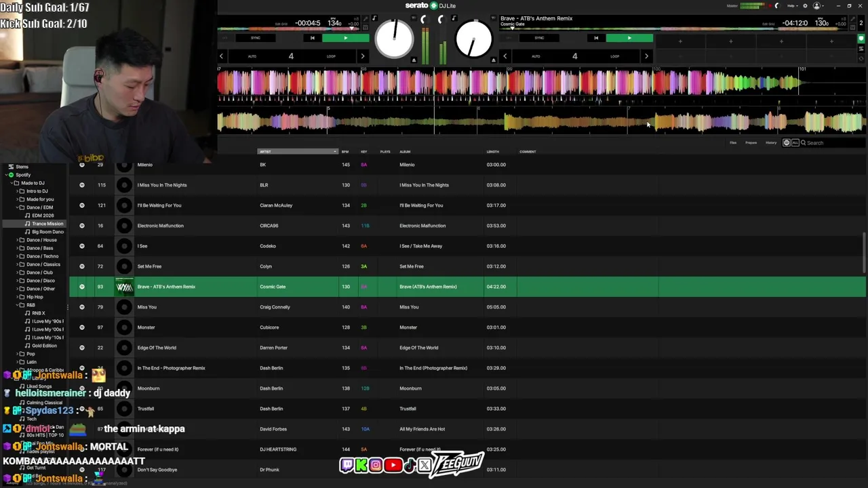This screenshot has width=868, height=488.
Task: Click the Master output level meter
Action: tap(753, 5)
